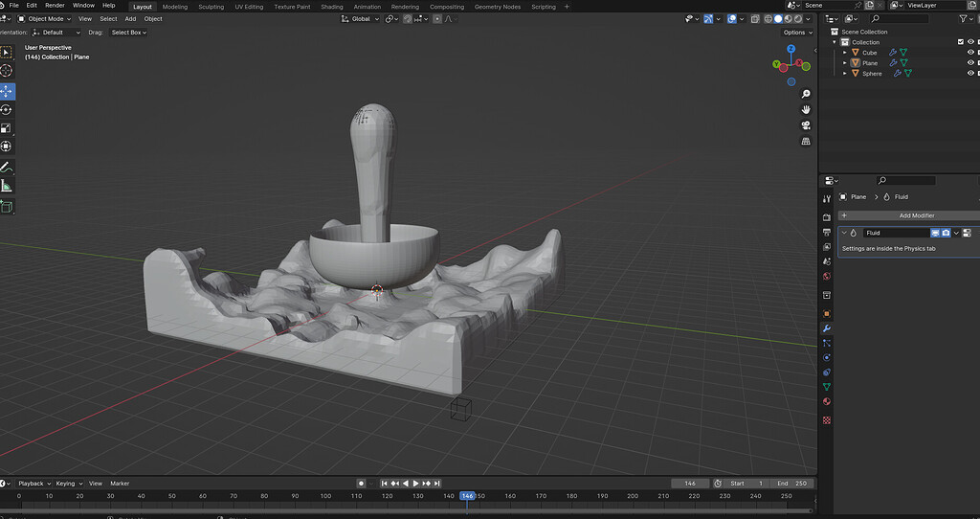The height and width of the screenshot is (519, 980).
Task: Toggle the camera view icon in the viewport
Action: click(806, 125)
